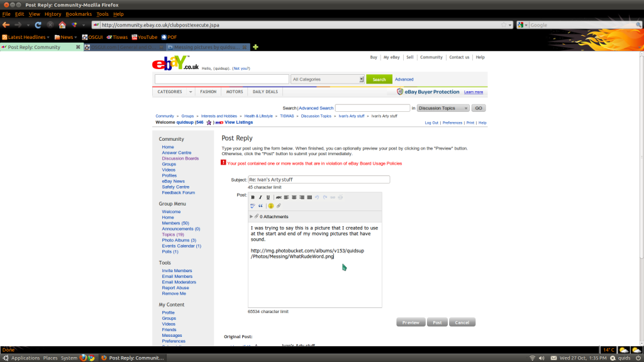Click into the eBay search box
This screenshot has height=362, width=644.
(222, 79)
